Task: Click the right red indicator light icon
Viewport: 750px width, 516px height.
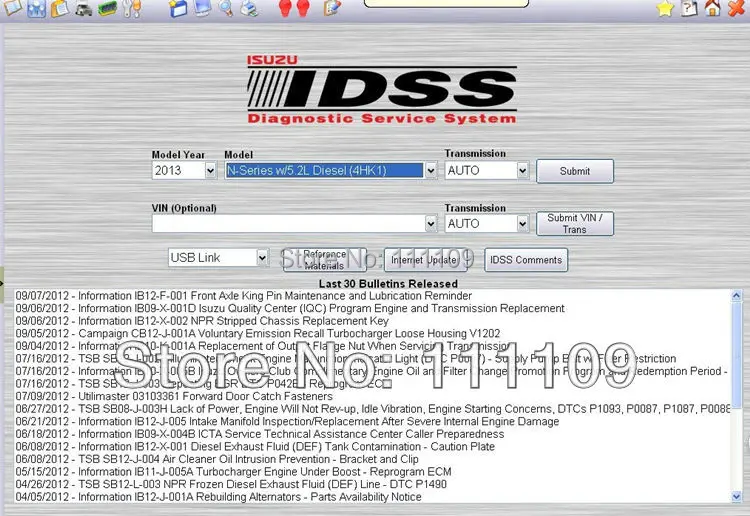Action: (x=303, y=8)
